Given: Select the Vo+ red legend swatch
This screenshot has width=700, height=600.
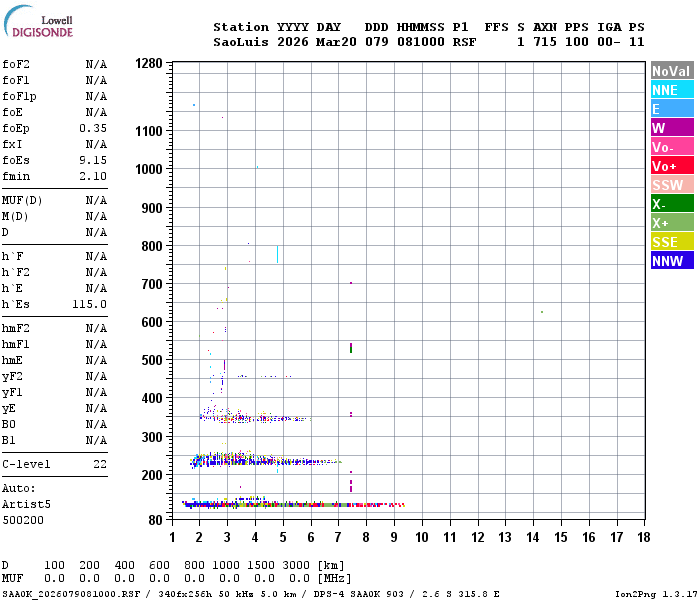Looking at the screenshot, I should coord(672,166).
